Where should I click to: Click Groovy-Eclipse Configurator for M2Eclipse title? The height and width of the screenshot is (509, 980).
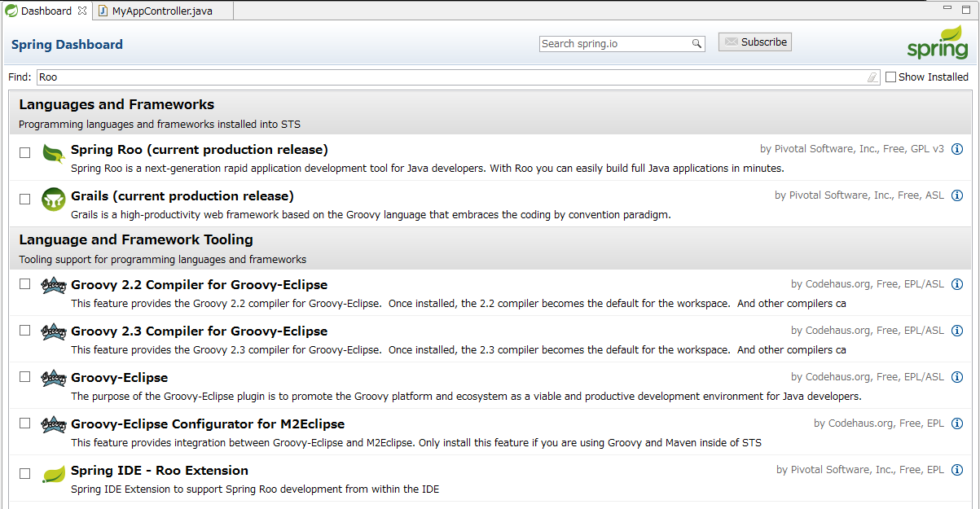[x=208, y=424]
